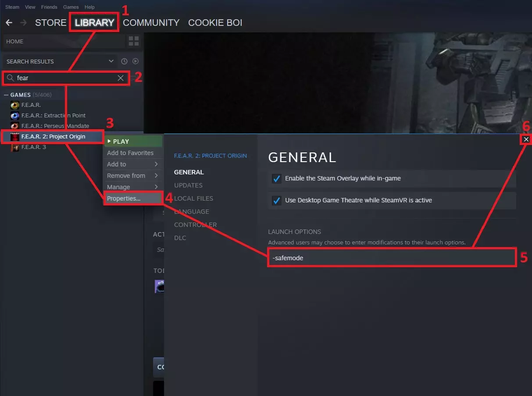Expand the Add to submenu
The image size is (532, 396).
pos(133,164)
